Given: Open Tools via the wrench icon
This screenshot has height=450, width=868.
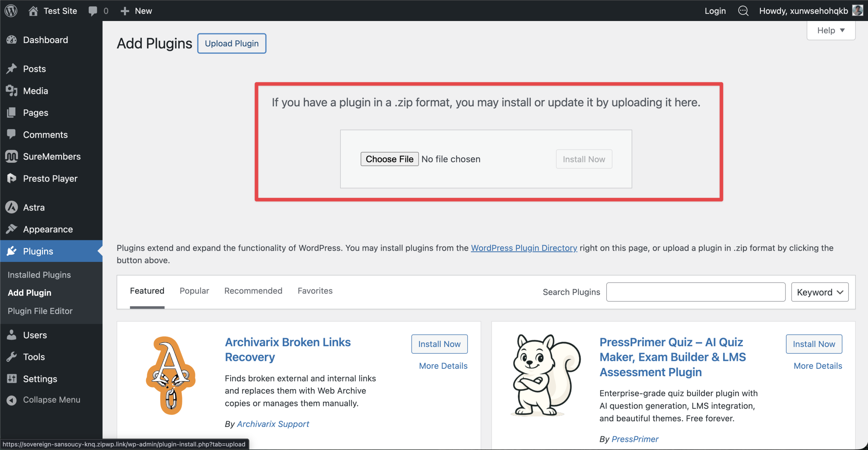Looking at the screenshot, I should 12,356.
